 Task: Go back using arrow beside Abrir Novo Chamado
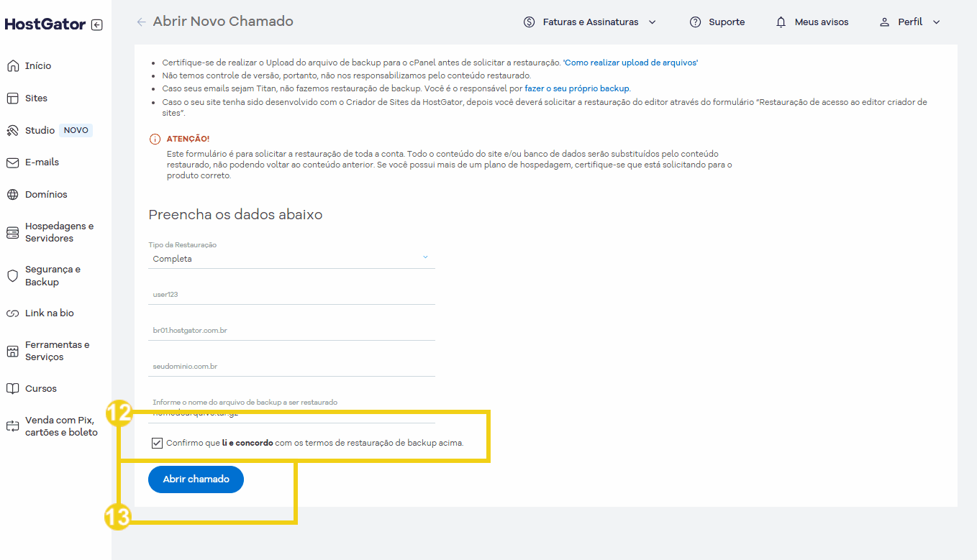click(x=141, y=22)
